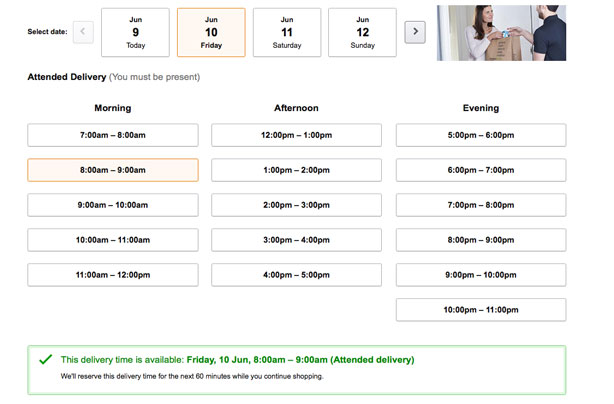Select the 10:00pm – 11:00pm slot
614x404 pixels.
pos(481,310)
